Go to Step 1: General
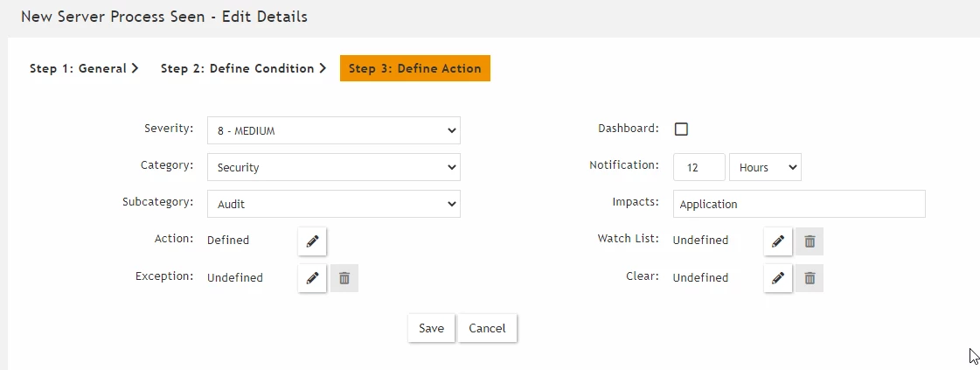 point(84,68)
